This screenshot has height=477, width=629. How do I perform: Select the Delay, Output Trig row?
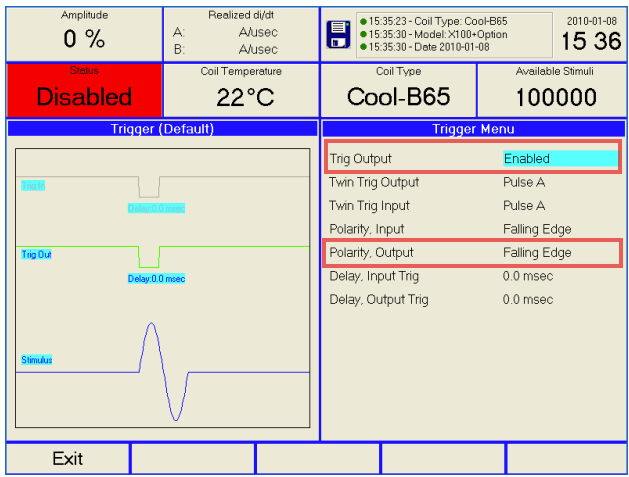coord(473,299)
